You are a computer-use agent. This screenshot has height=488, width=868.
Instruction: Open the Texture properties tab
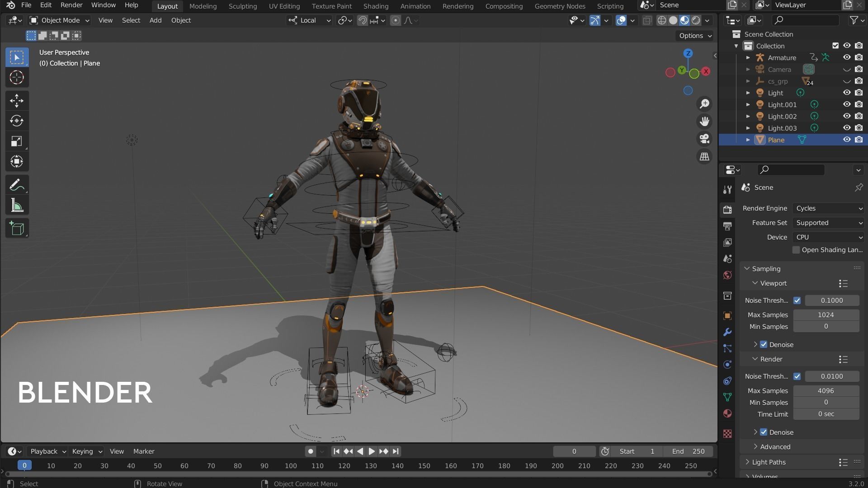727,434
